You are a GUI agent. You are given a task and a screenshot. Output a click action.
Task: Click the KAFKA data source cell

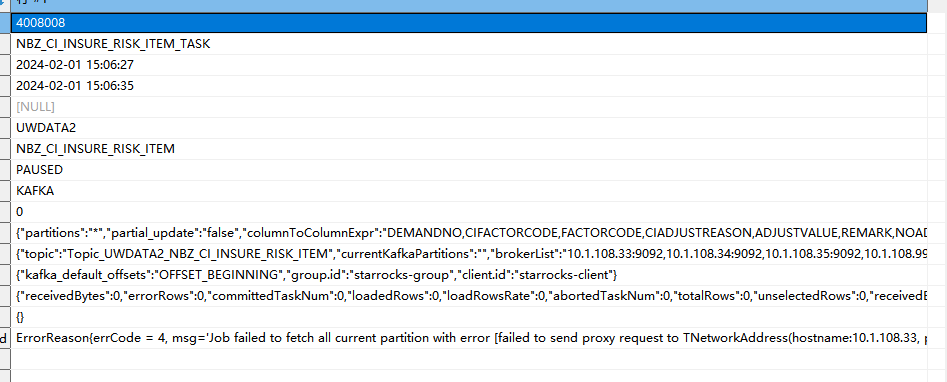(469, 191)
